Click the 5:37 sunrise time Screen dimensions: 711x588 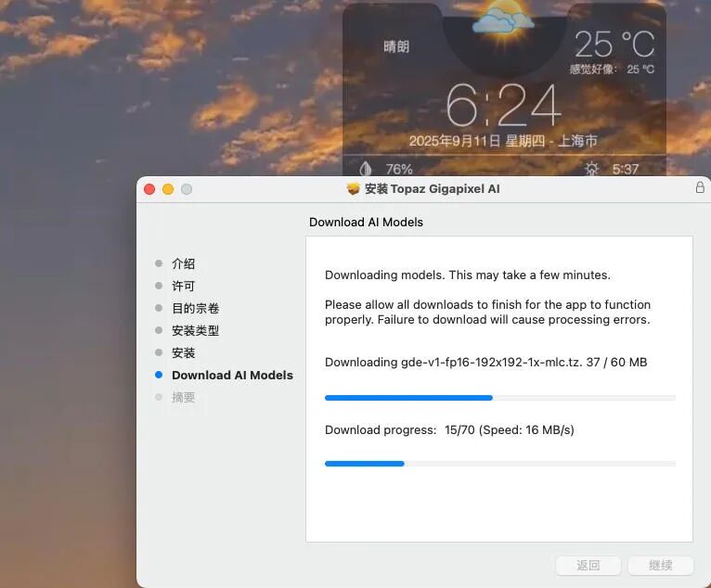coord(626,170)
